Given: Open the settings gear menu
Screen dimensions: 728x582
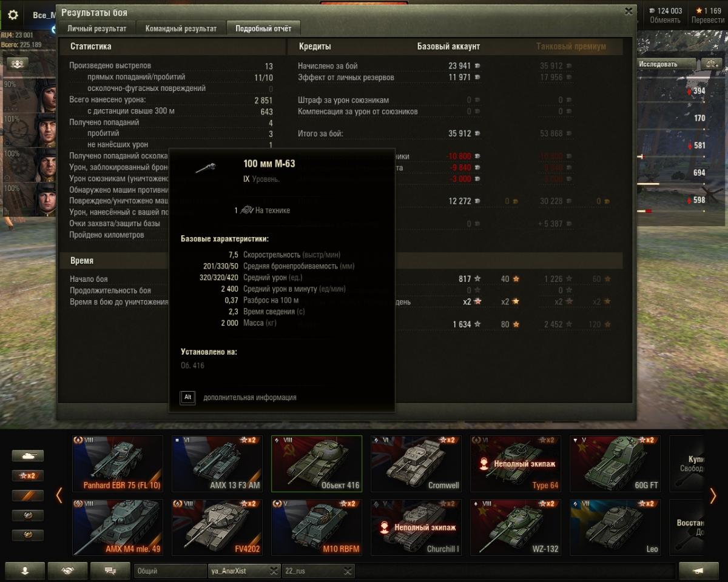Looking at the screenshot, I should (x=12, y=15).
